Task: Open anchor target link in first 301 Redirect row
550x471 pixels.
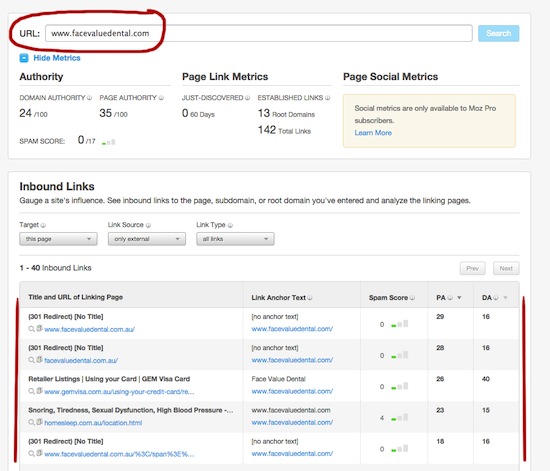Action: (x=292, y=329)
